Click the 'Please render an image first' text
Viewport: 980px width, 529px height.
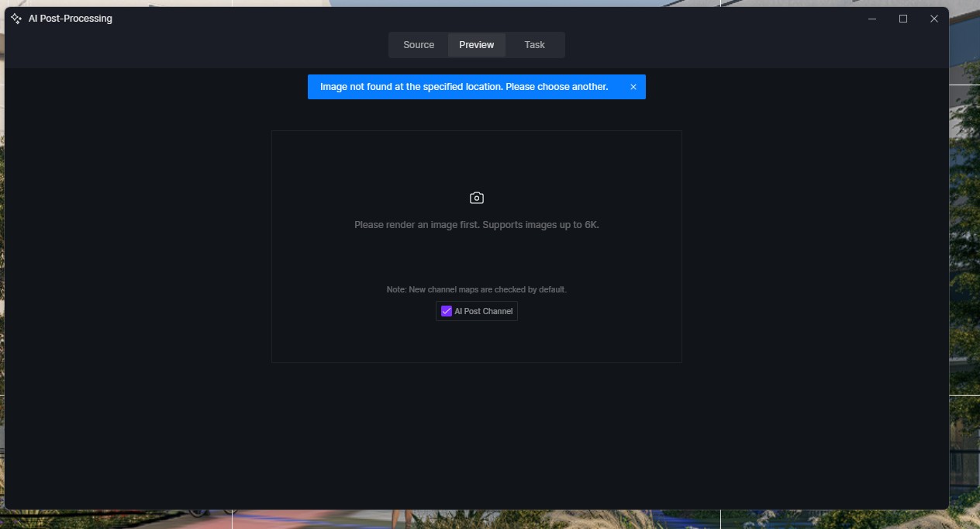[x=477, y=225]
